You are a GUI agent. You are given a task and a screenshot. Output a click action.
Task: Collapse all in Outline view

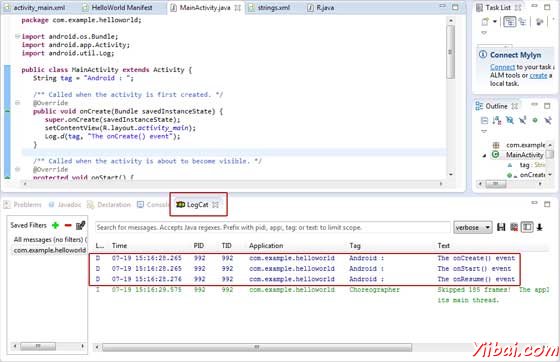point(484,120)
